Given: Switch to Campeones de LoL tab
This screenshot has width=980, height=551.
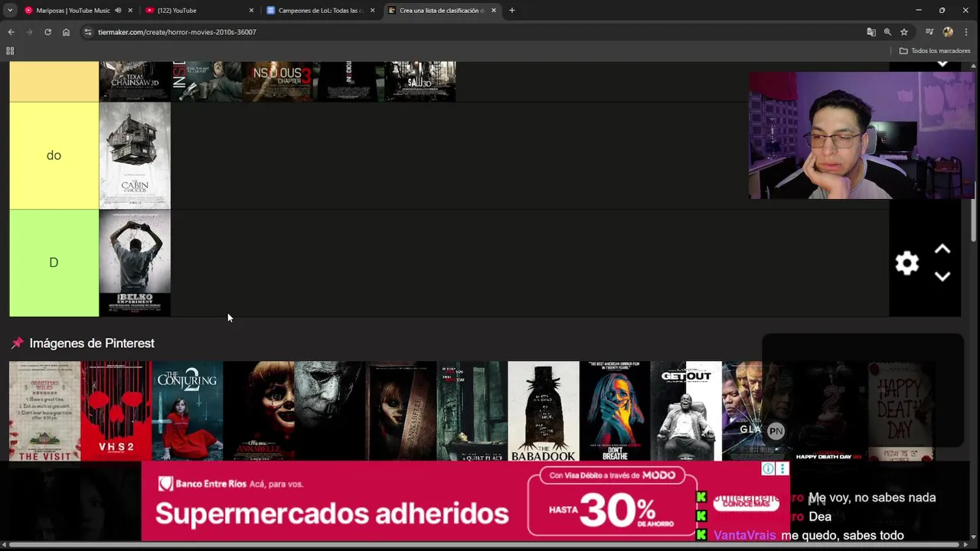Looking at the screenshot, I should coord(320,11).
